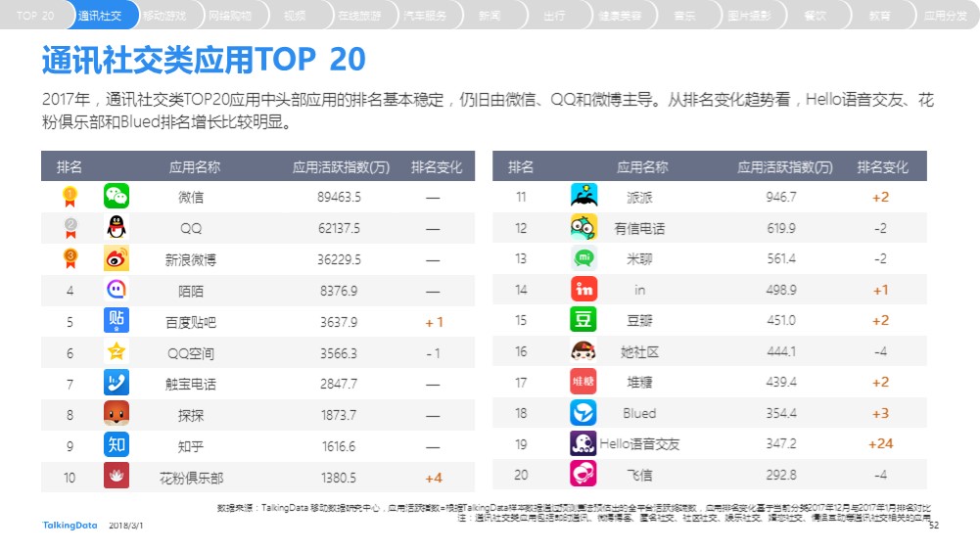The width and height of the screenshot is (980, 551).
Task: Switch to the 移动游戏 tab
Action: [164, 16]
